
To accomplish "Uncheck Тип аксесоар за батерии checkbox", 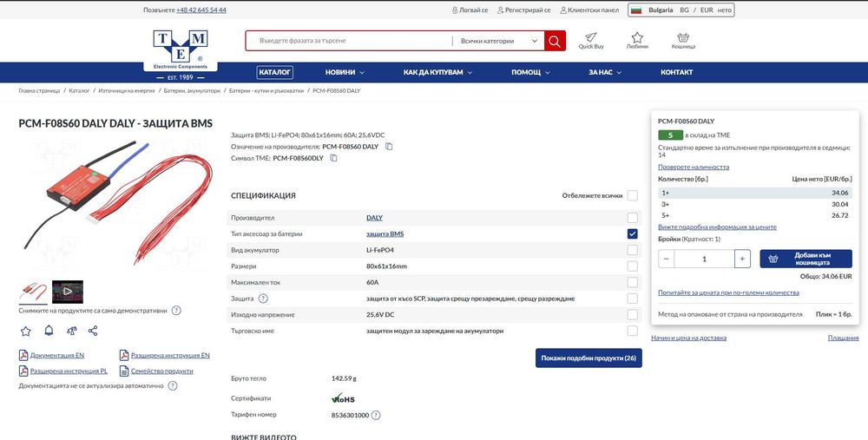I will (x=632, y=234).
